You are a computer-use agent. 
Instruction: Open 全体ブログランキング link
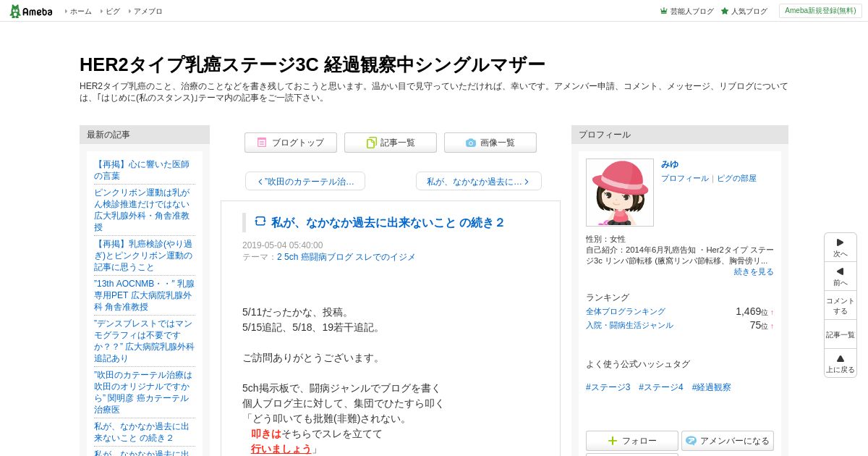click(x=626, y=311)
